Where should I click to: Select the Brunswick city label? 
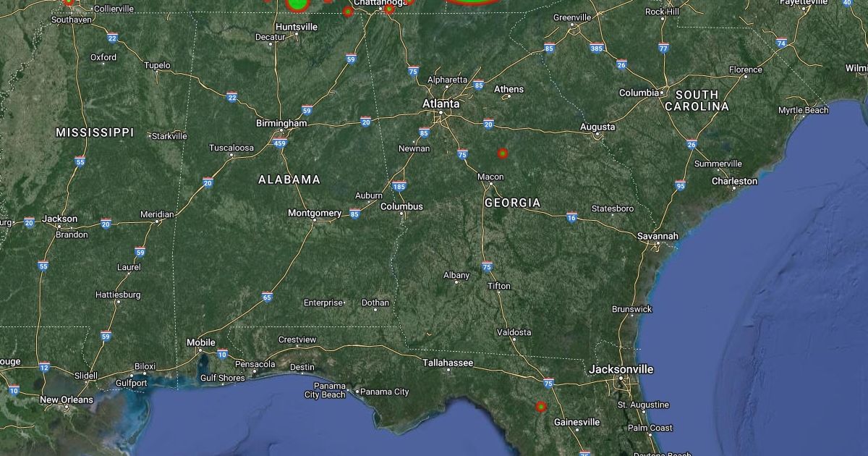pyautogui.click(x=631, y=309)
